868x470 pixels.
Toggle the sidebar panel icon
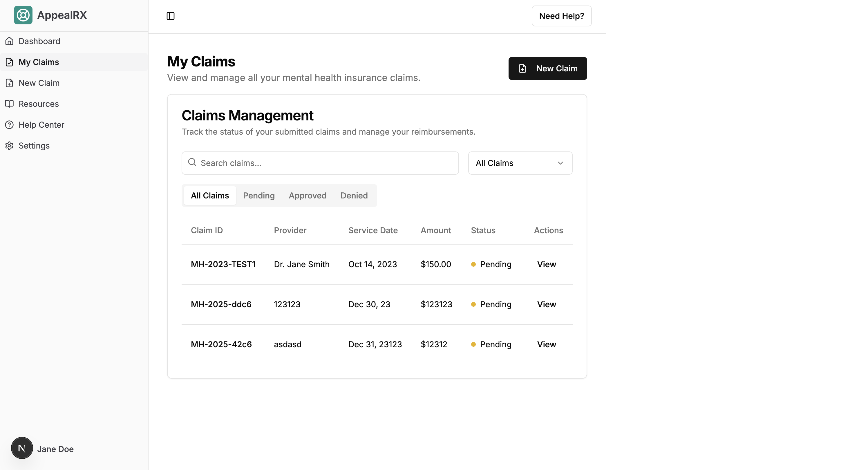pyautogui.click(x=171, y=16)
